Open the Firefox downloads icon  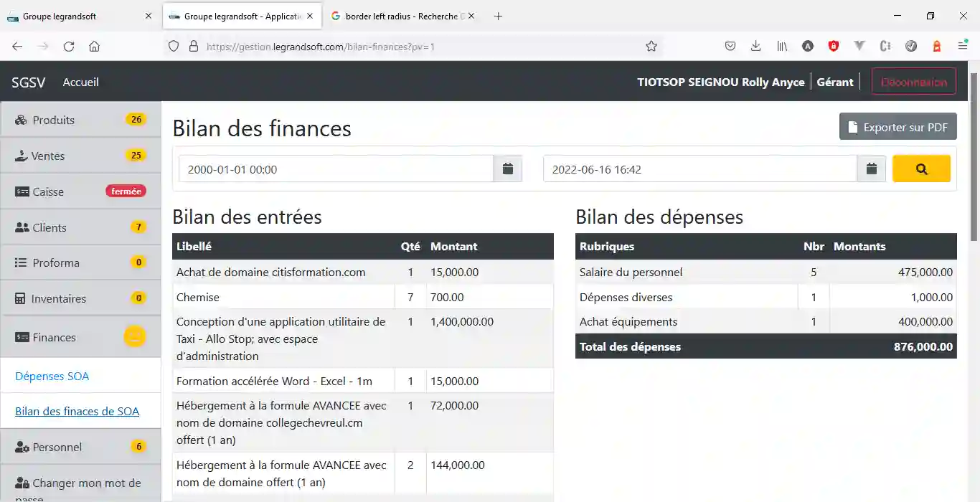(755, 45)
